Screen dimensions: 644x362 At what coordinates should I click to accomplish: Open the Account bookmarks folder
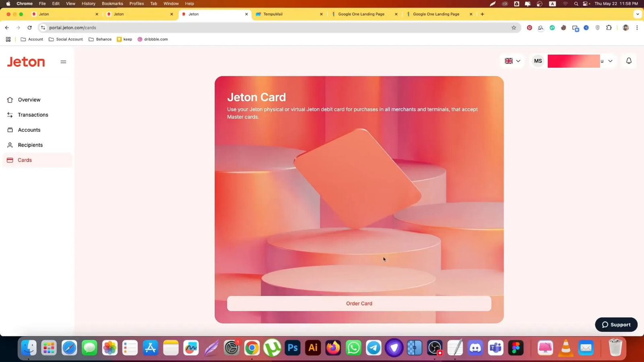click(32, 39)
